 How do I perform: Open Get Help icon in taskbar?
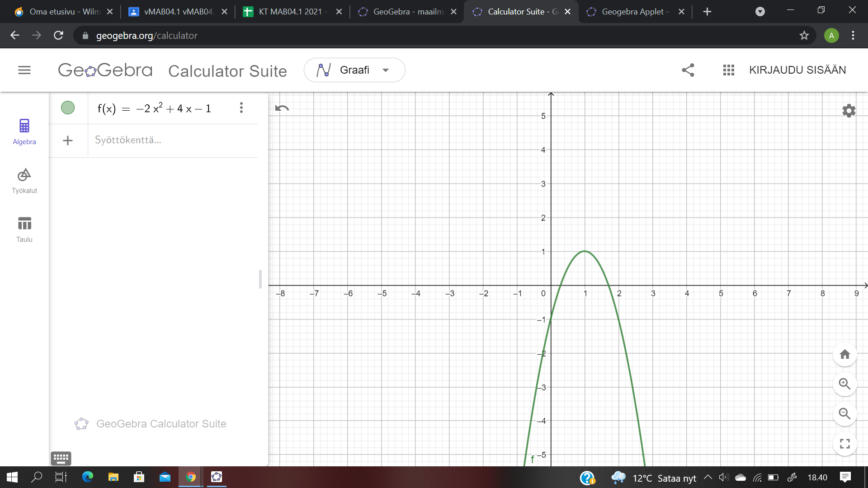point(587,478)
